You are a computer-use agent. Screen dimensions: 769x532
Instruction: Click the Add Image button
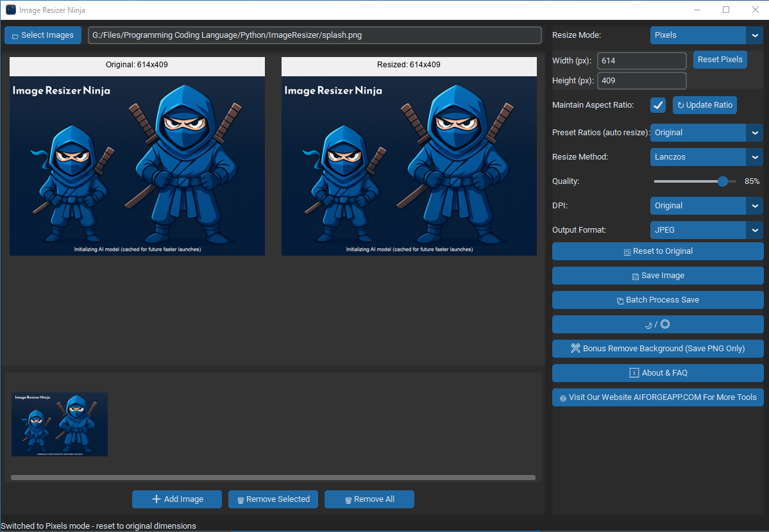(x=176, y=499)
